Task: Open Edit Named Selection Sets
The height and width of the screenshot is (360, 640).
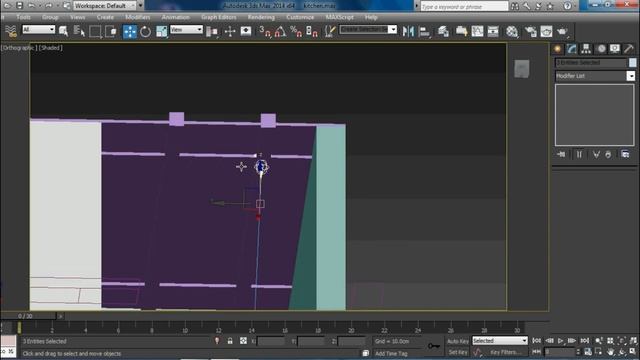Action: (x=330, y=31)
